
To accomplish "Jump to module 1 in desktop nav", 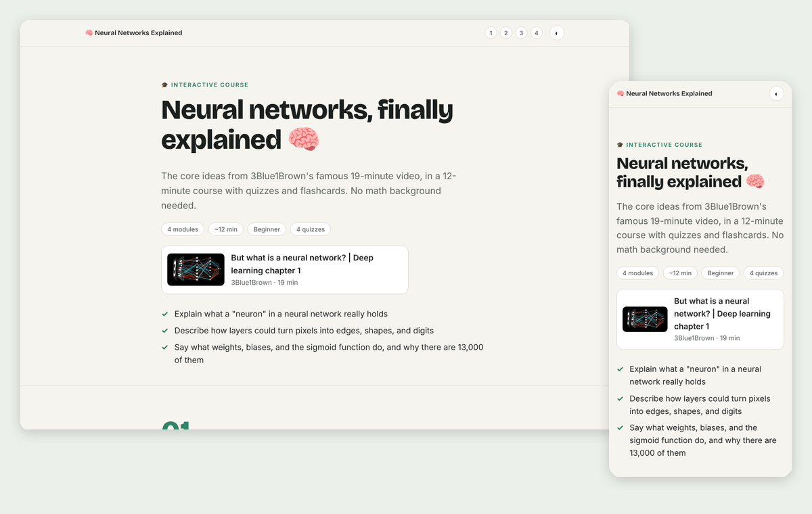I will [x=491, y=32].
